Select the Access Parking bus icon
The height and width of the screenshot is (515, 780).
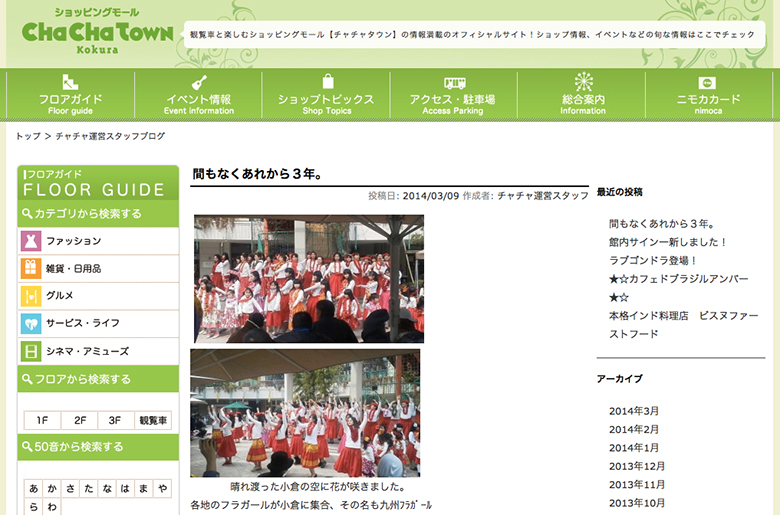(x=455, y=83)
